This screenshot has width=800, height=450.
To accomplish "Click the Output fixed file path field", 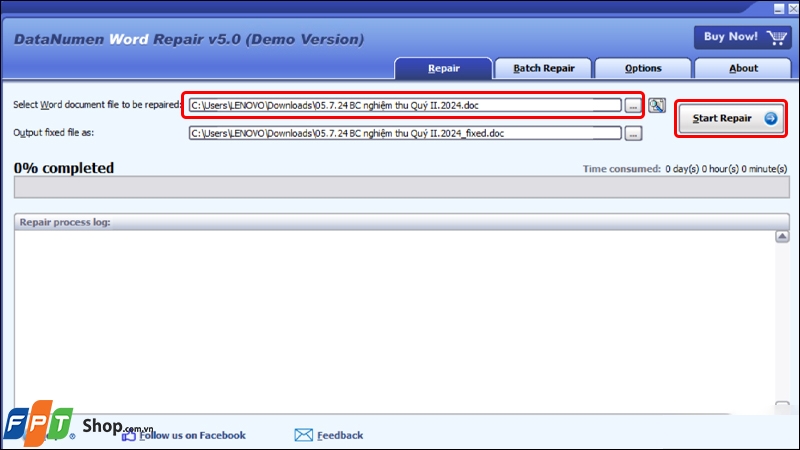I will (x=405, y=133).
